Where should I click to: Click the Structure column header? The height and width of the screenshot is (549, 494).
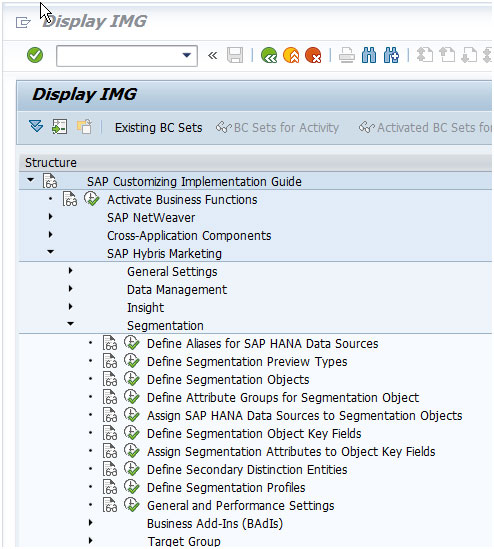coord(256,163)
